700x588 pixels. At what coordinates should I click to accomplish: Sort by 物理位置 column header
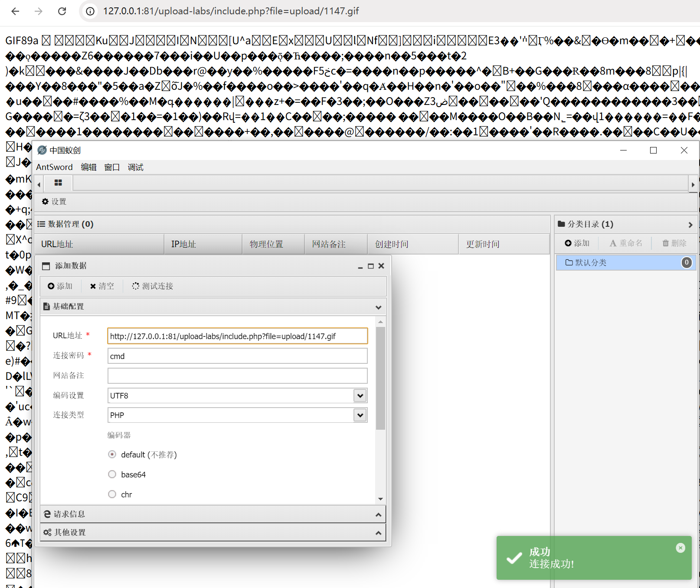[273, 244]
